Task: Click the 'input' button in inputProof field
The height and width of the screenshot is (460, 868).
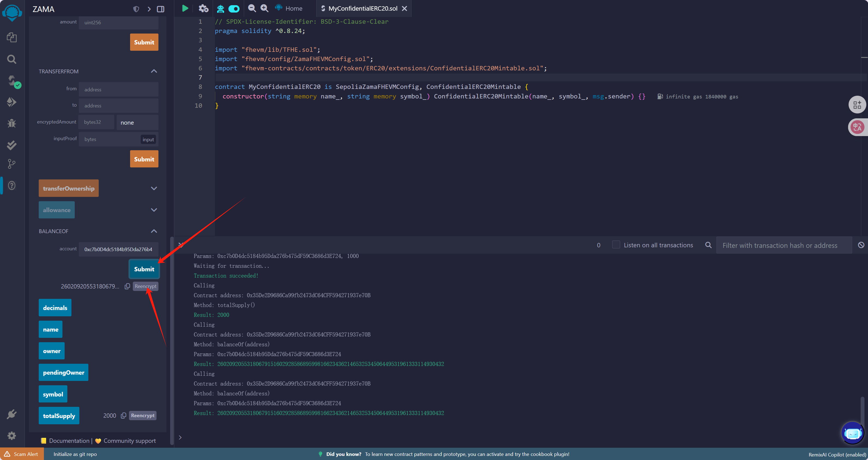Action: (148, 139)
